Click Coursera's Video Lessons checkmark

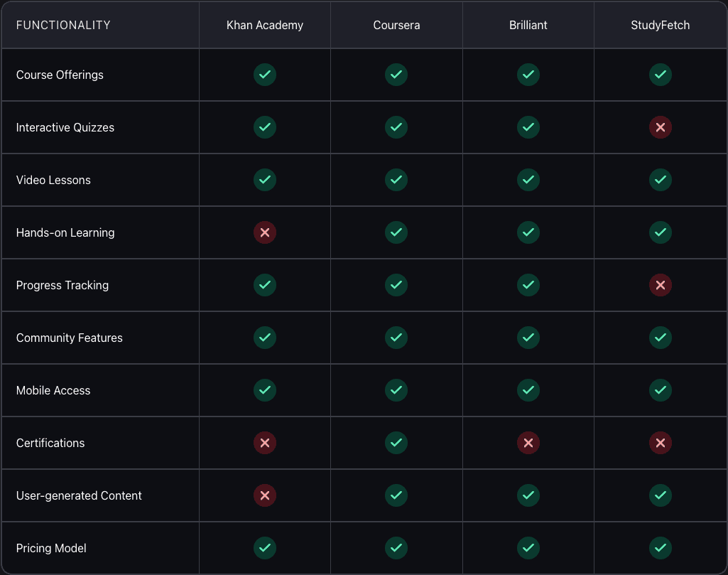(396, 180)
